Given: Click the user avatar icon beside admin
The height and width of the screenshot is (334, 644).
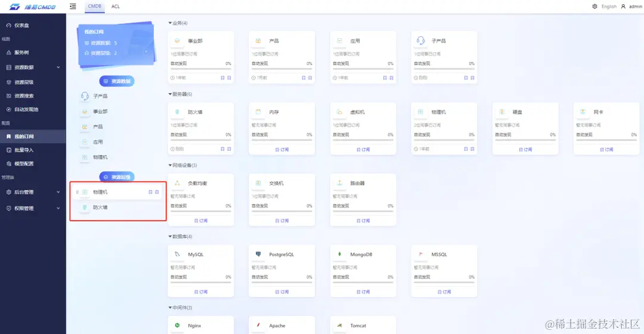Looking at the screenshot, I should pos(623,6).
